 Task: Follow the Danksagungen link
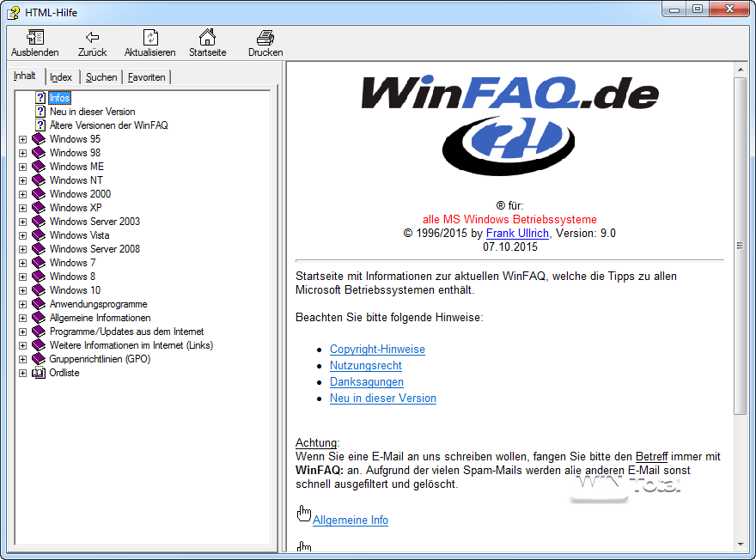pos(367,382)
